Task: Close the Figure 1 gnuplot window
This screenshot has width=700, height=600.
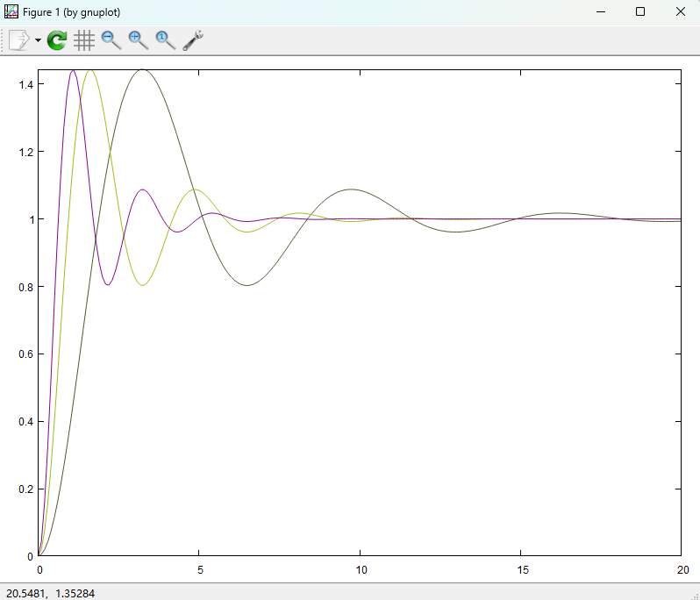Action: [680, 11]
